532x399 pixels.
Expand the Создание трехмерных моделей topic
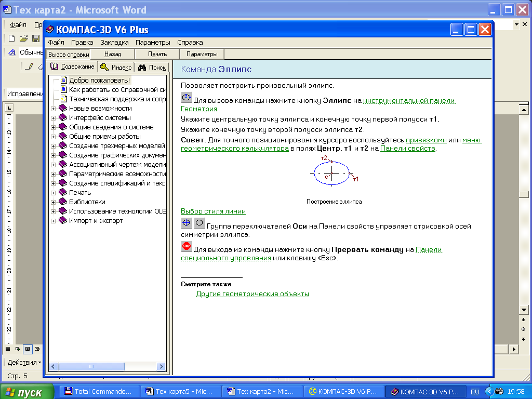click(54, 146)
